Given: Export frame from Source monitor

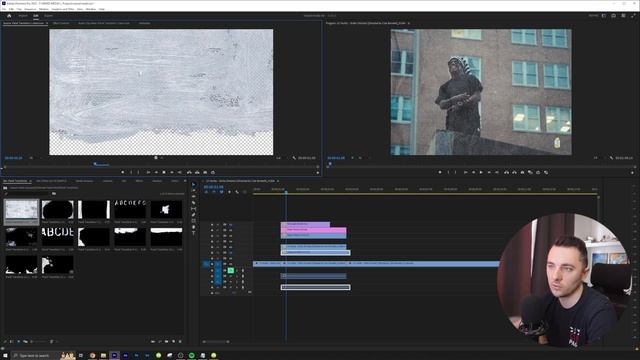Looking at the screenshot, I should pos(205,172).
